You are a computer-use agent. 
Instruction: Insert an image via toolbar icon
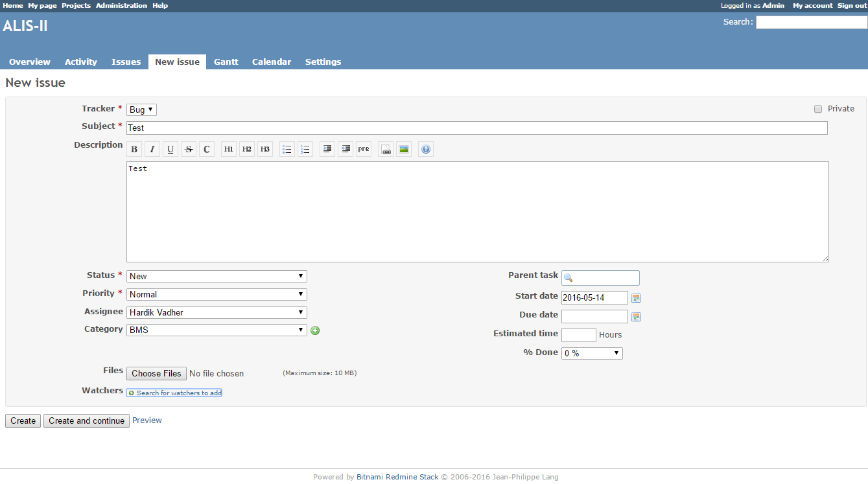point(404,150)
